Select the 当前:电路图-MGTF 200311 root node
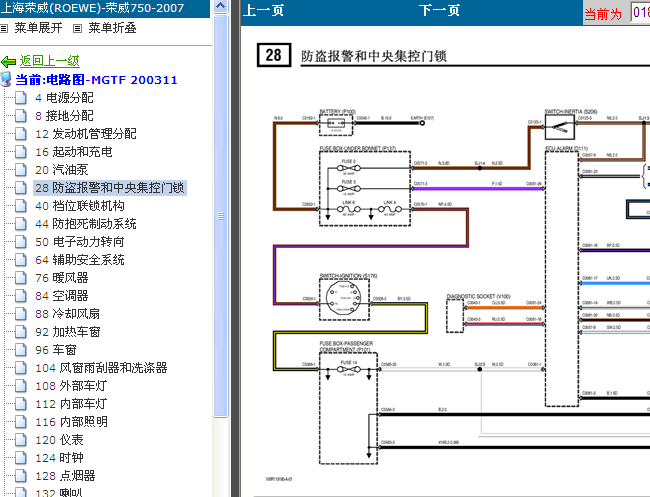The width and height of the screenshot is (650, 497). (96, 80)
